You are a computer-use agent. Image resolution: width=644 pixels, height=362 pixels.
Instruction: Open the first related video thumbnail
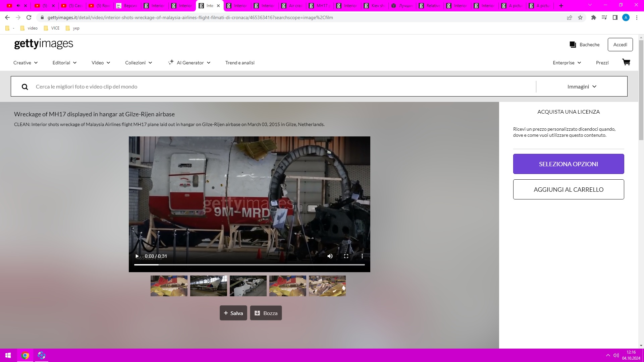point(169,286)
